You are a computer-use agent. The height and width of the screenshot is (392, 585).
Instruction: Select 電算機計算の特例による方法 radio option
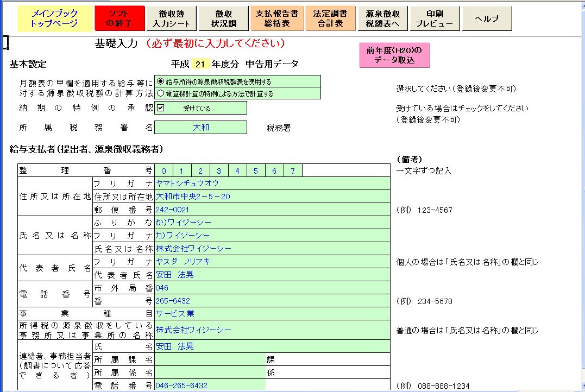pos(160,93)
